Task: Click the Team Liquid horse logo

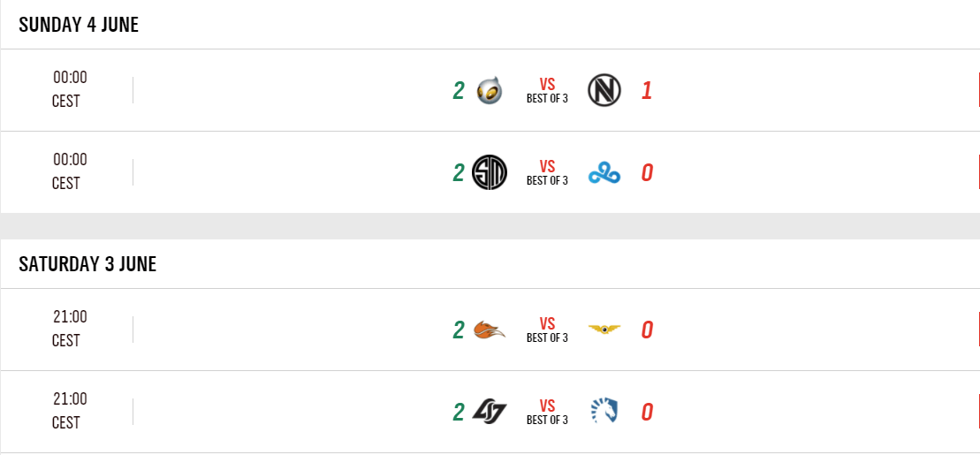Action: tap(604, 412)
